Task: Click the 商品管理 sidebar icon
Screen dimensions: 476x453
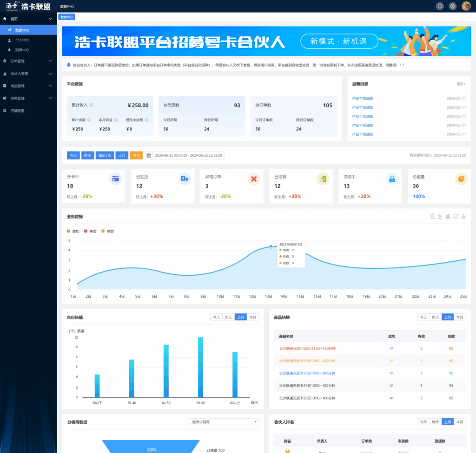Action: pyautogui.click(x=5, y=86)
